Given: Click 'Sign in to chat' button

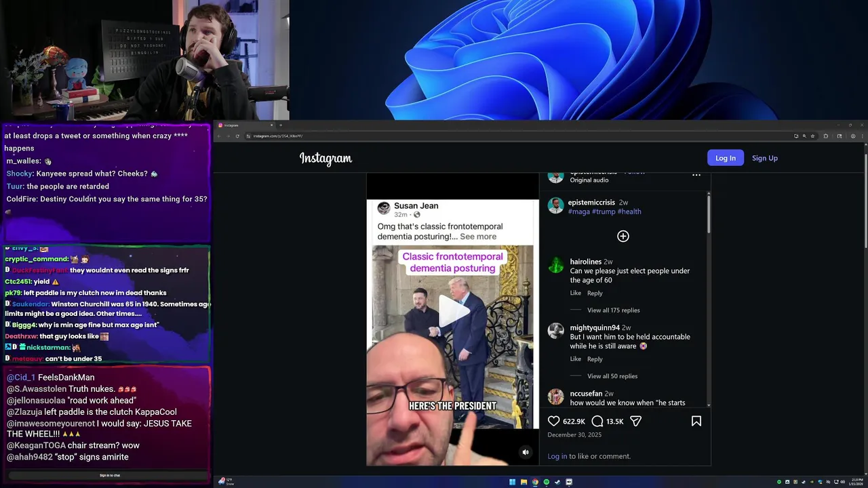Looking at the screenshot, I should click(x=110, y=476).
